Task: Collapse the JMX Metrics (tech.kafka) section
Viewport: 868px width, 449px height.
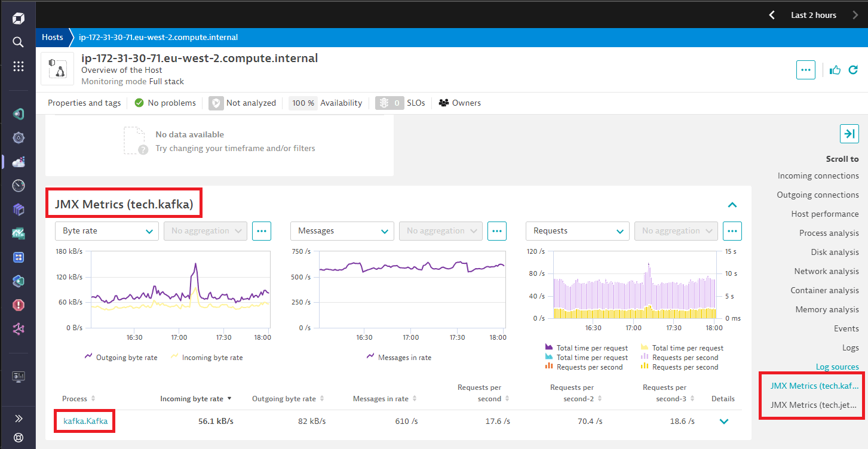Action: [x=732, y=205]
